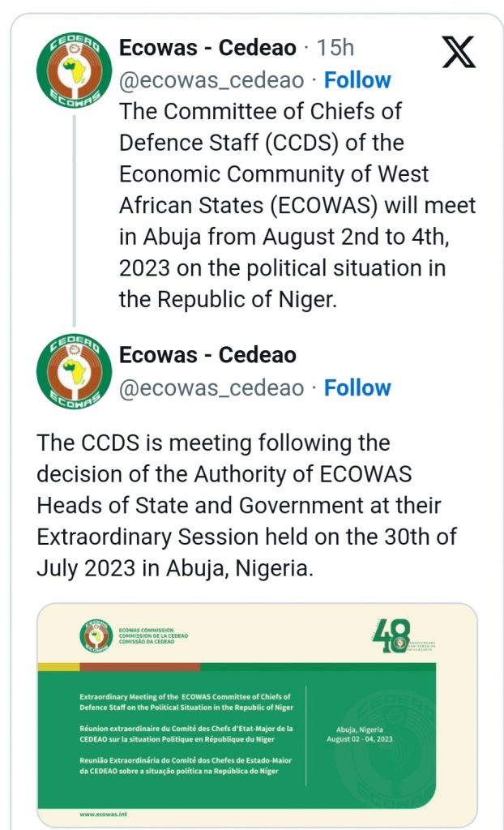Click the French "Réunion extraordinaire" text in the banner
The width and height of the screenshot is (504, 830).
[186, 733]
